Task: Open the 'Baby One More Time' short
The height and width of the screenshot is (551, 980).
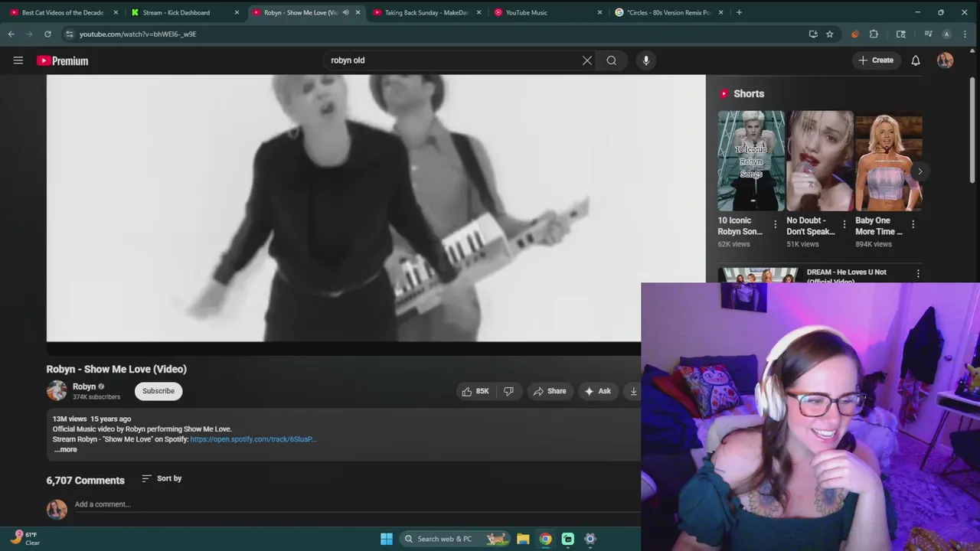Action: point(888,161)
